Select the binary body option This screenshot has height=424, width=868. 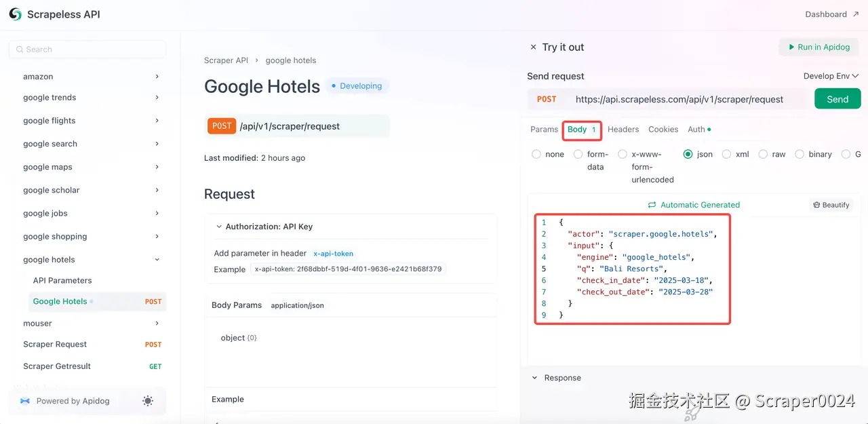(800, 154)
